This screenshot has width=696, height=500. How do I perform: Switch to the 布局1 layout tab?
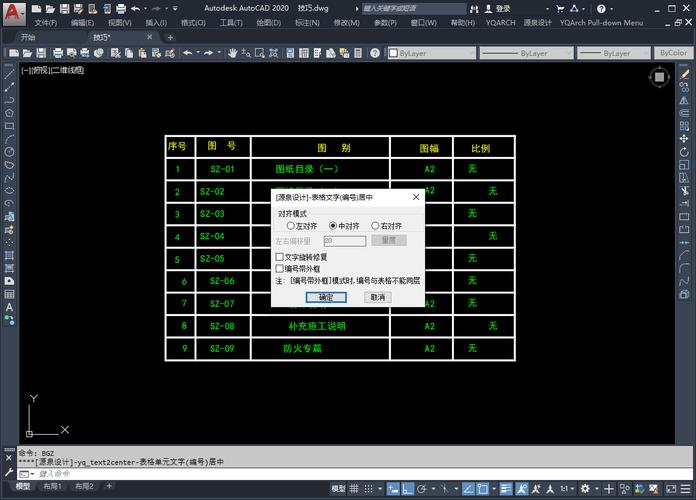pos(51,486)
